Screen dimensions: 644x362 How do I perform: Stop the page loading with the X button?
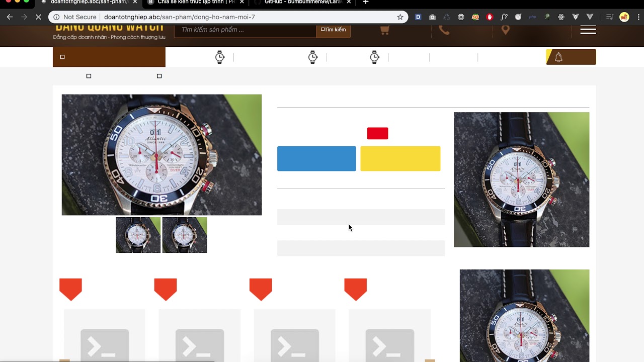38,17
